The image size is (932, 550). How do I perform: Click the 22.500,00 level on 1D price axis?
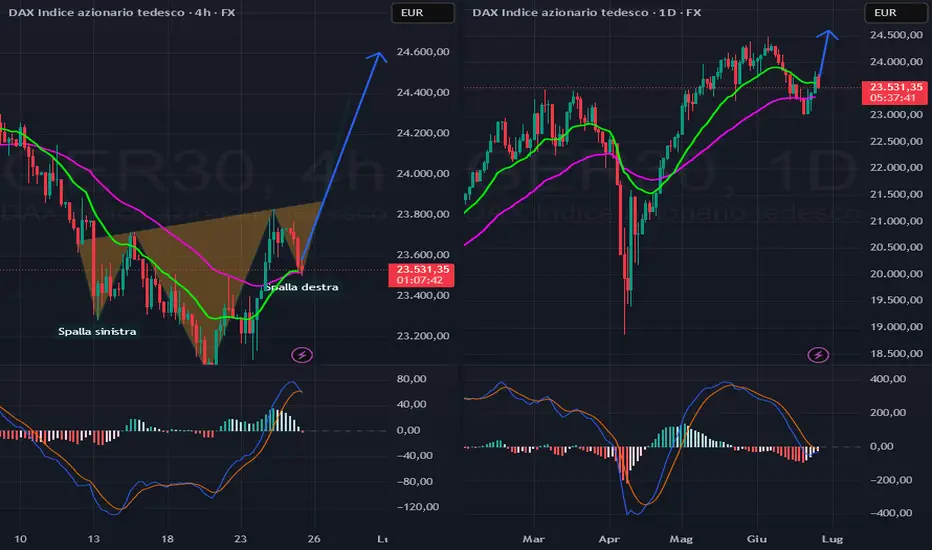[x=896, y=142]
